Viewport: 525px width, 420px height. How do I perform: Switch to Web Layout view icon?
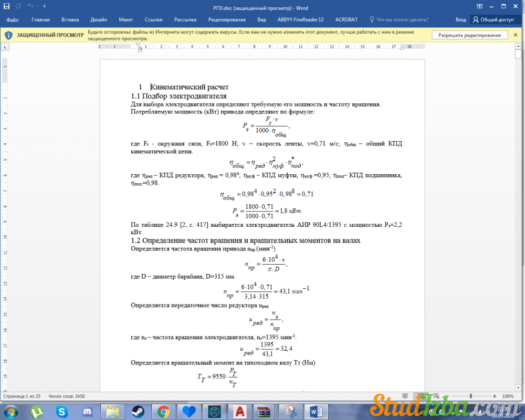[436, 396]
